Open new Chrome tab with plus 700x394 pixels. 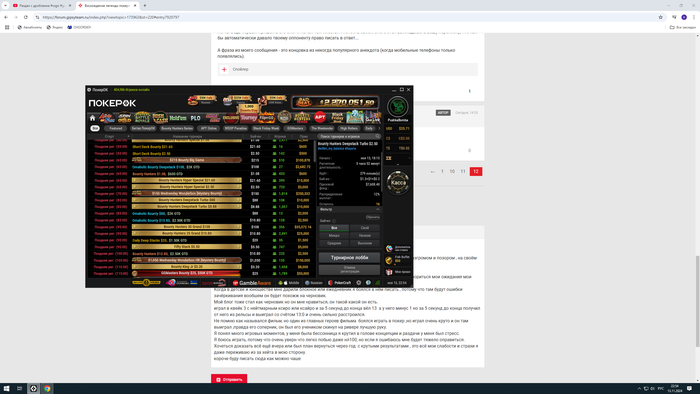(x=145, y=5)
